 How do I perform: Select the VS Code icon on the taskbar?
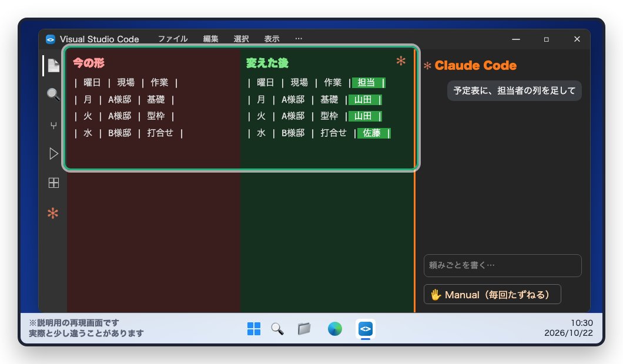366,329
